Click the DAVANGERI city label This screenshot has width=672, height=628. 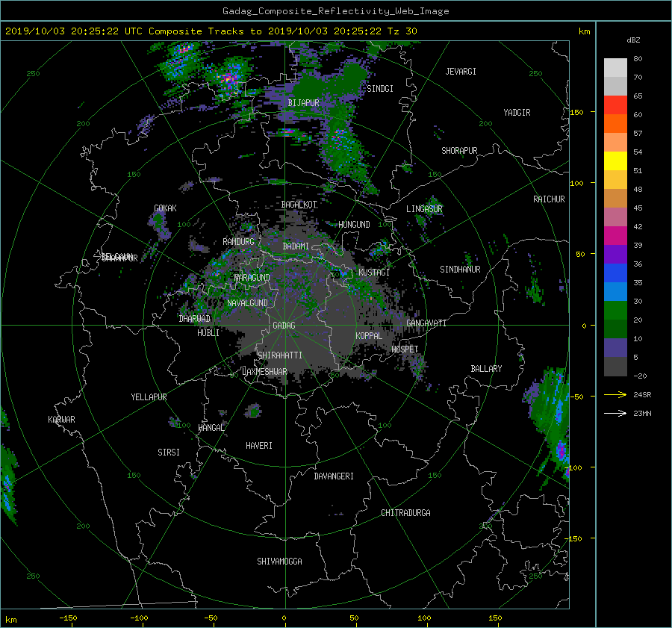pyautogui.click(x=334, y=476)
